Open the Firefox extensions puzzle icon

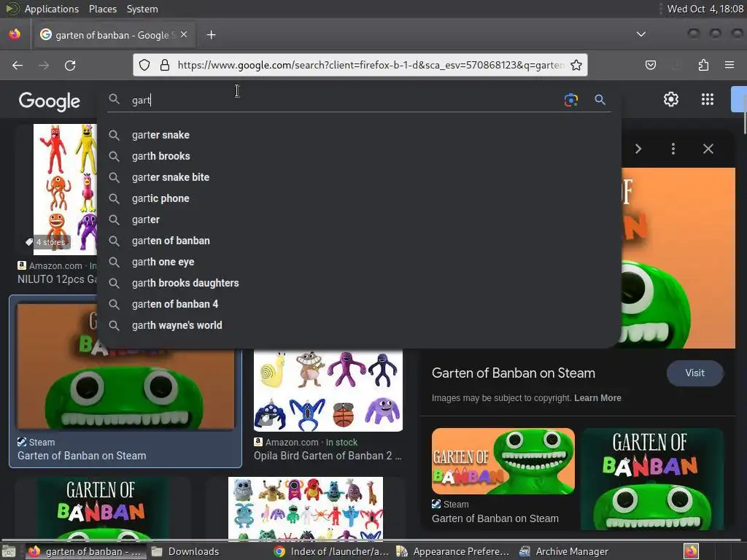(x=703, y=65)
